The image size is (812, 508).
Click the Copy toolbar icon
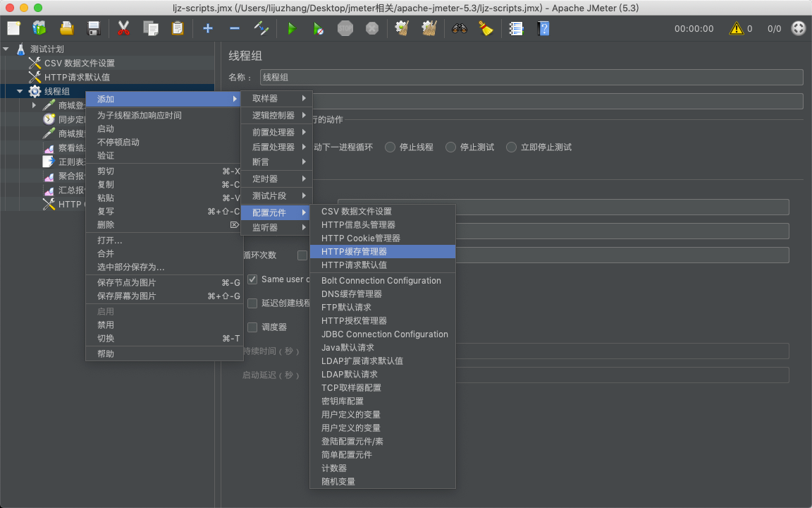150,28
